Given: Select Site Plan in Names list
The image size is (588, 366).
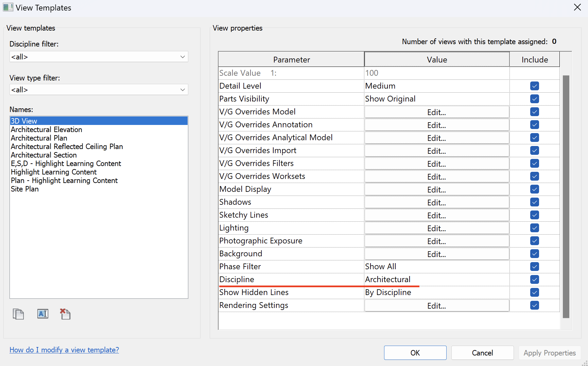Looking at the screenshot, I should pos(25,189).
